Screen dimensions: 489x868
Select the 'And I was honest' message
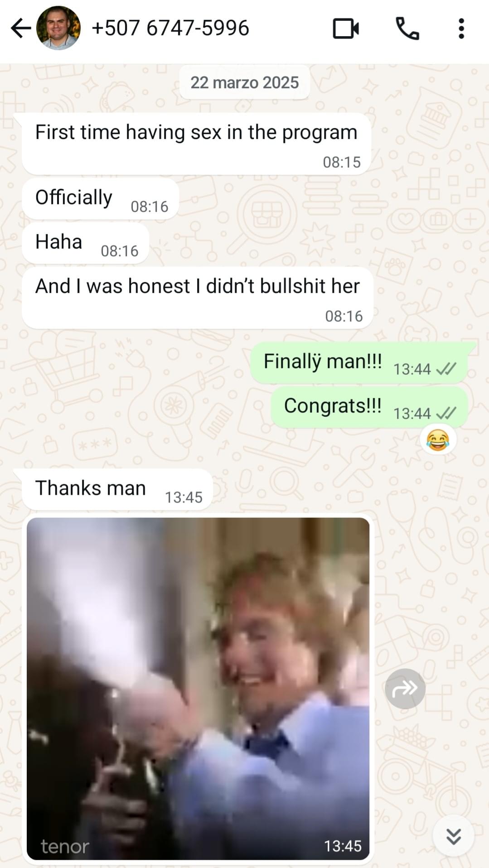click(x=198, y=298)
